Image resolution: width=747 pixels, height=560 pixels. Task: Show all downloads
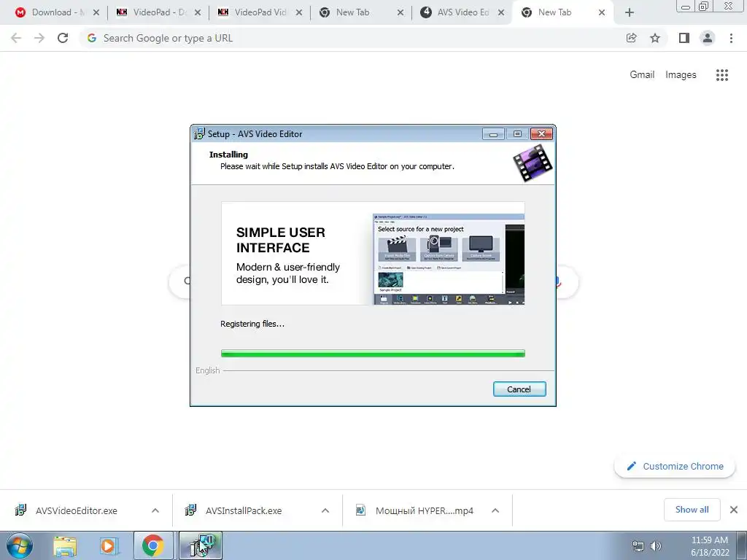(x=692, y=510)
